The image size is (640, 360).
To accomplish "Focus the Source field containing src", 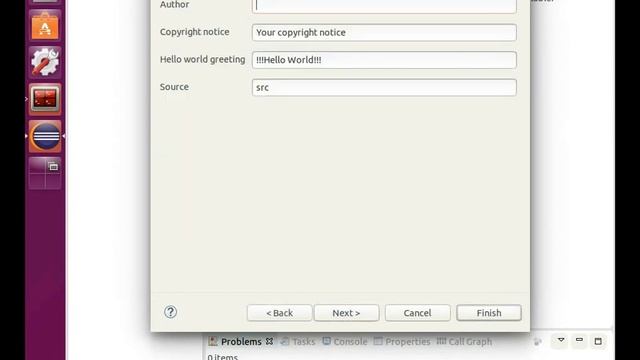I will [384, 87].
